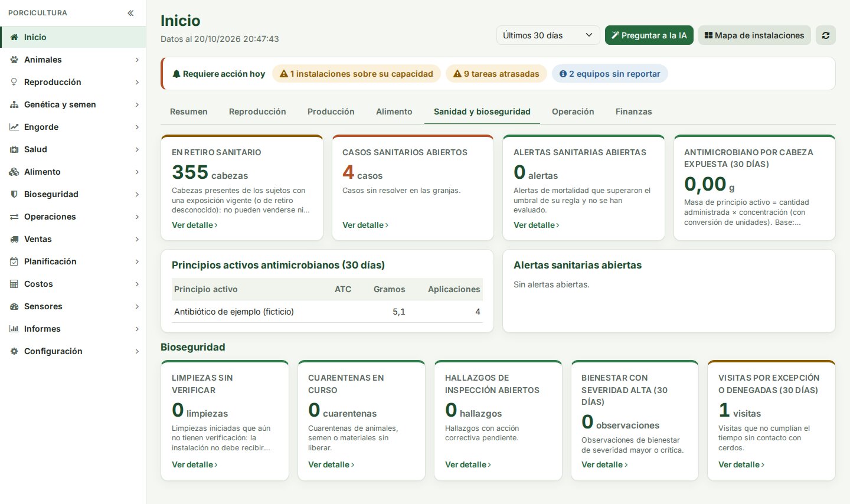Click the Sensores gauge icon
Image resolution: width=850 pixels, height=504 pixels.
14,306
